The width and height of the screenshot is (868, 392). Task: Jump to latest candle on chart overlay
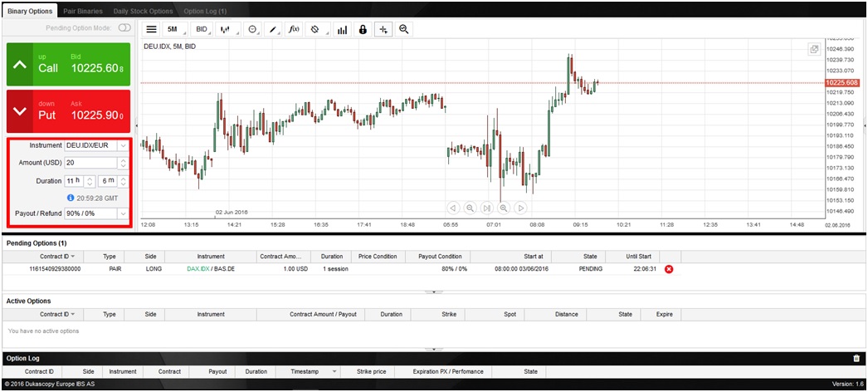point(486,208)
